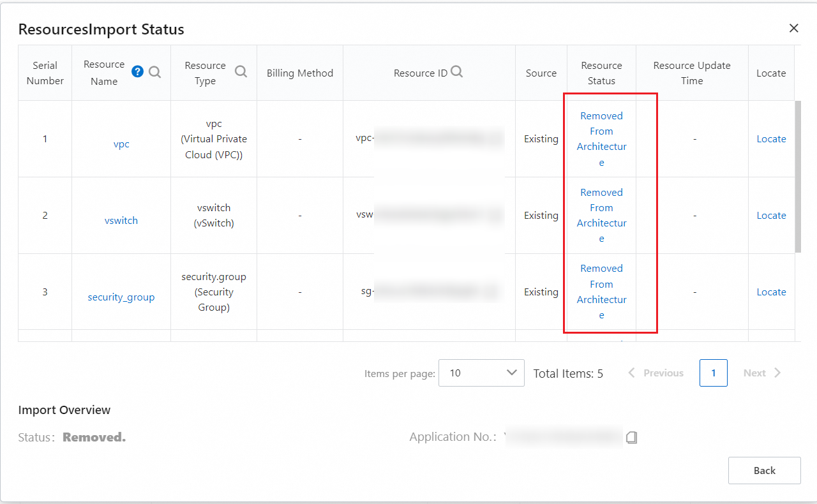Copy the Application No. with copy icon
Screen dimensions: 817x504
point(631,437)
